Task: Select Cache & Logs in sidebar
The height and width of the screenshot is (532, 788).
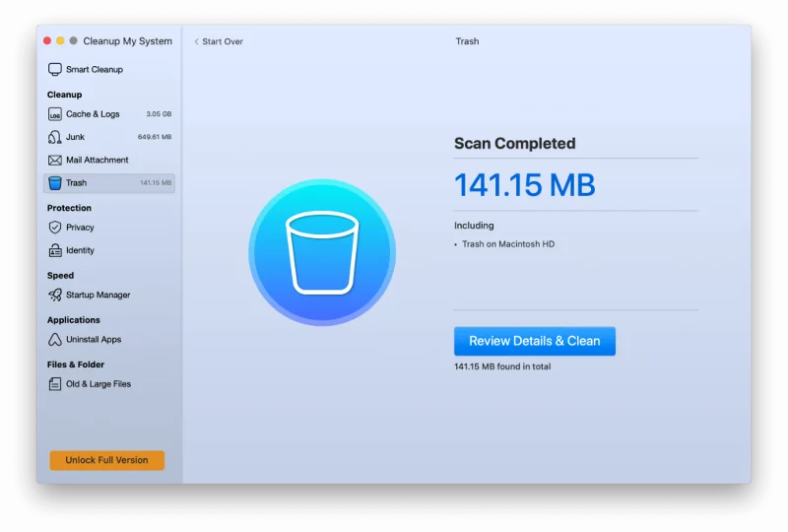Action: coord(109,114)
